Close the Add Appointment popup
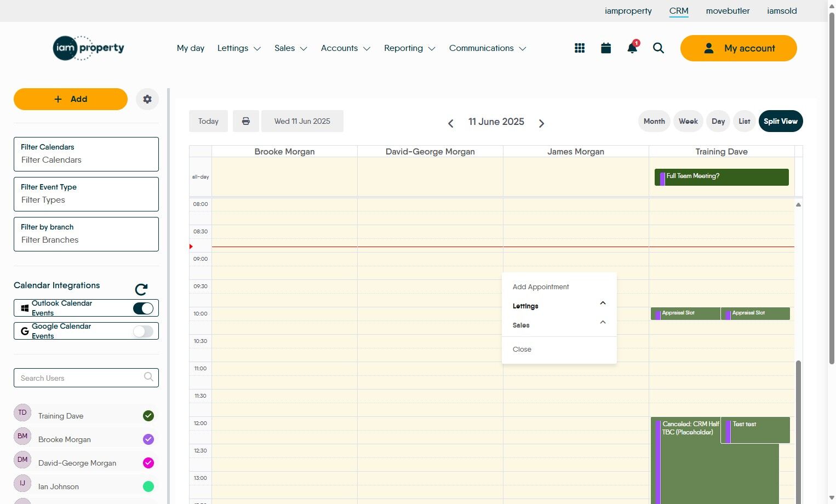This screenshot has height=504, width=836. (522, 350)
